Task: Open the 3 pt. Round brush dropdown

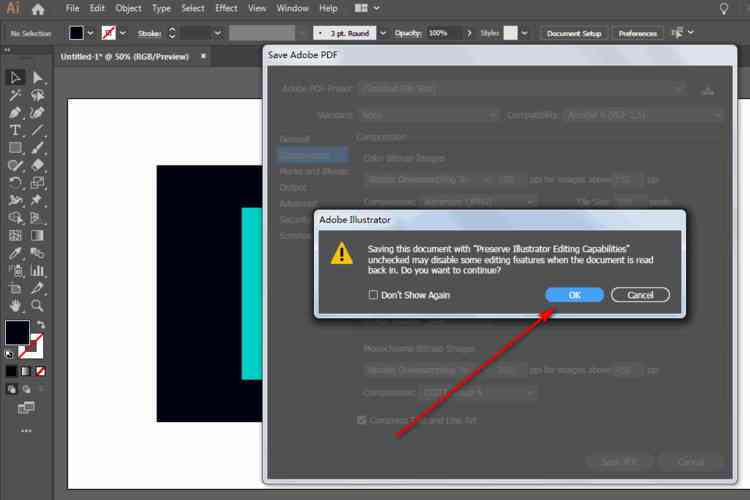Action: coord(382,33)
